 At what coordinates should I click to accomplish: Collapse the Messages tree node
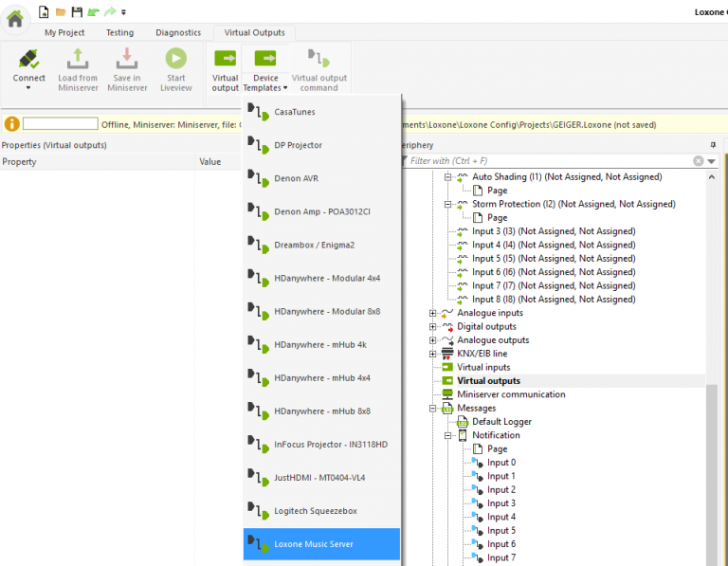tap(433, 409)
